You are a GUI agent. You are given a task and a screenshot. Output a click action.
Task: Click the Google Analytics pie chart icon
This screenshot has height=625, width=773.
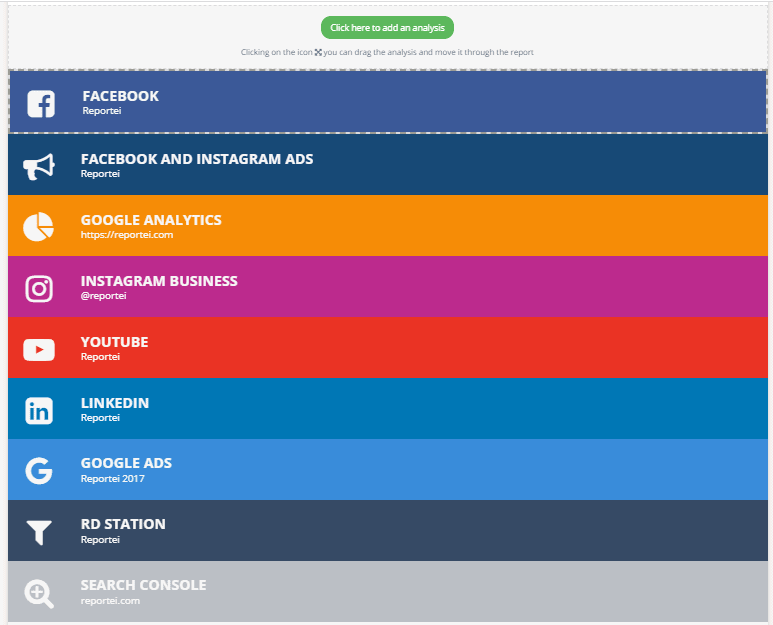pos(38,227)
